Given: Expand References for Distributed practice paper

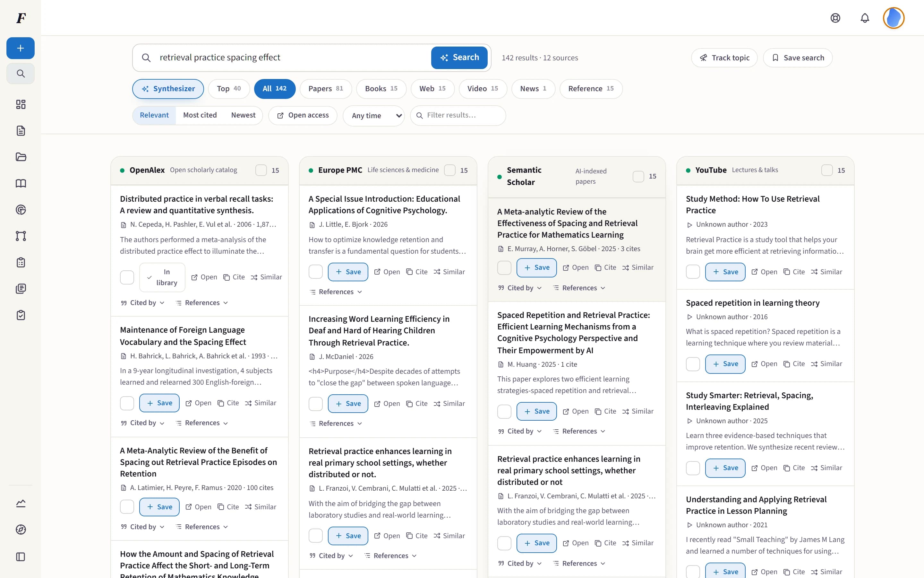Looking at the screenshot, I should (x=202, y=303).
